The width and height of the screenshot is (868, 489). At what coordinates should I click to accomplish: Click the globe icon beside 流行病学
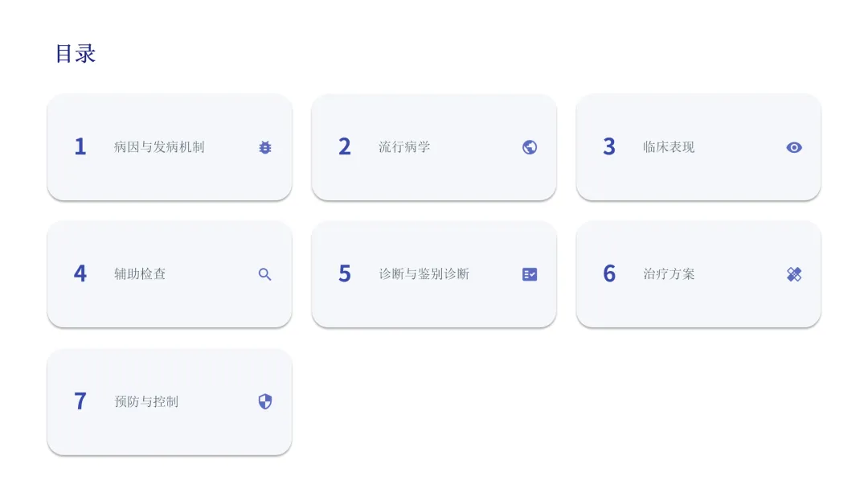(530, 147)
